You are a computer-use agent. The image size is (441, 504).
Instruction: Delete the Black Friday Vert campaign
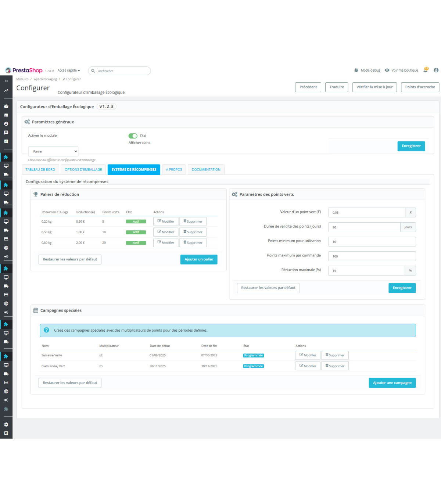pyautogui.click(x=335, y=366)
